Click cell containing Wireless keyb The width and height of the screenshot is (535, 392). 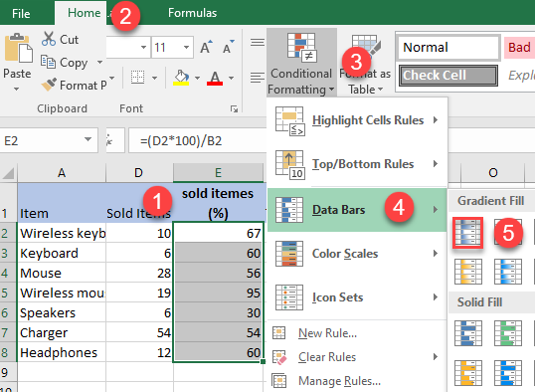62,233
